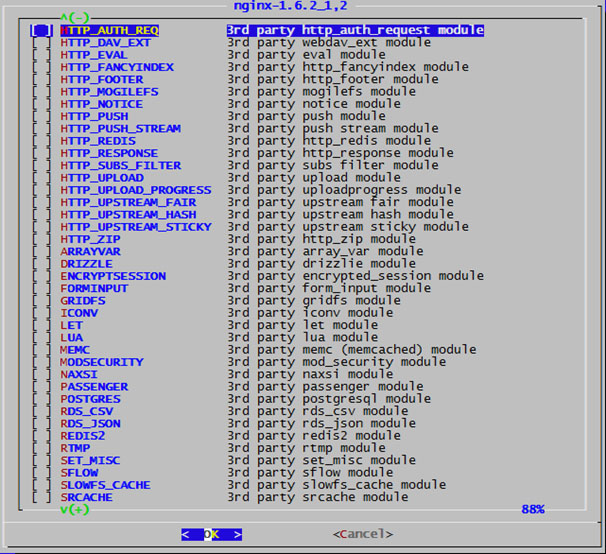The height and width of the screenshot is (554, 606).
Task: Select the RDS_CSV option name
Action: point(87,412)
